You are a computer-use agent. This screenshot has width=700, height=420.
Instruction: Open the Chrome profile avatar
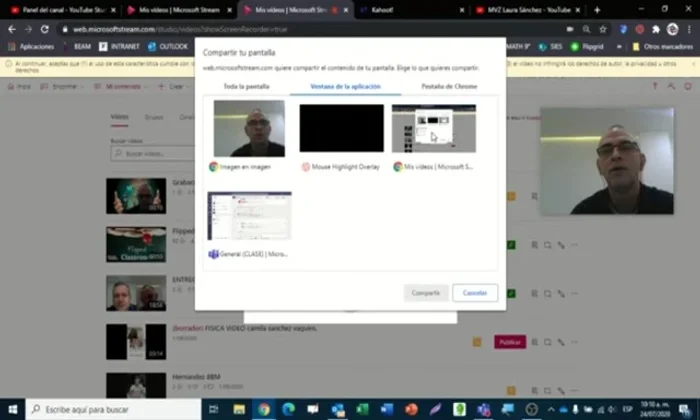672,29
